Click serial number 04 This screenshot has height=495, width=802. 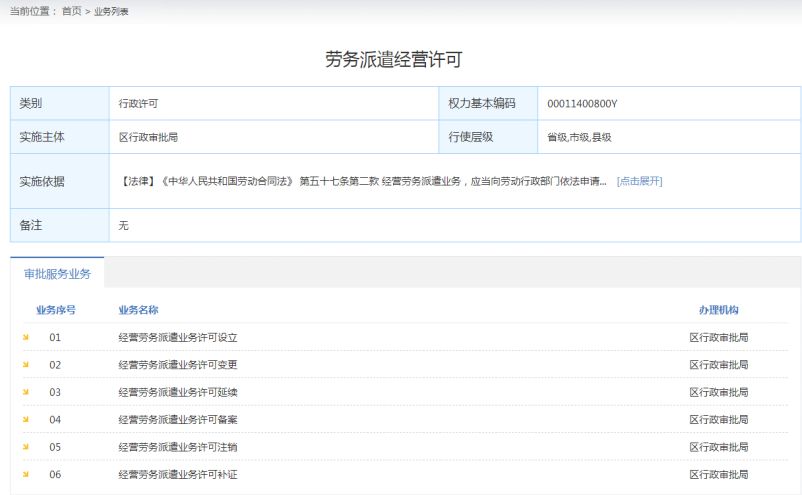[55, 420]
